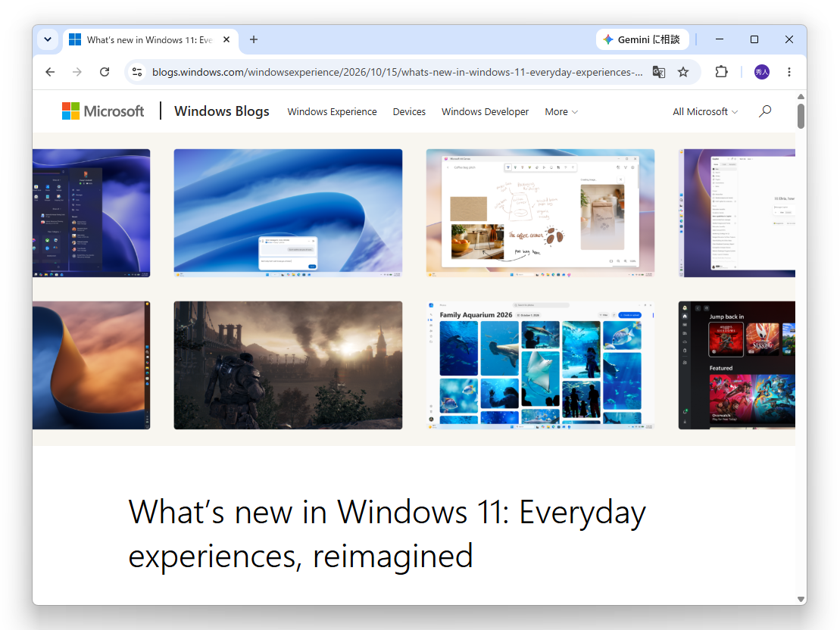Open Windows Developer menu item

[485, 111]
